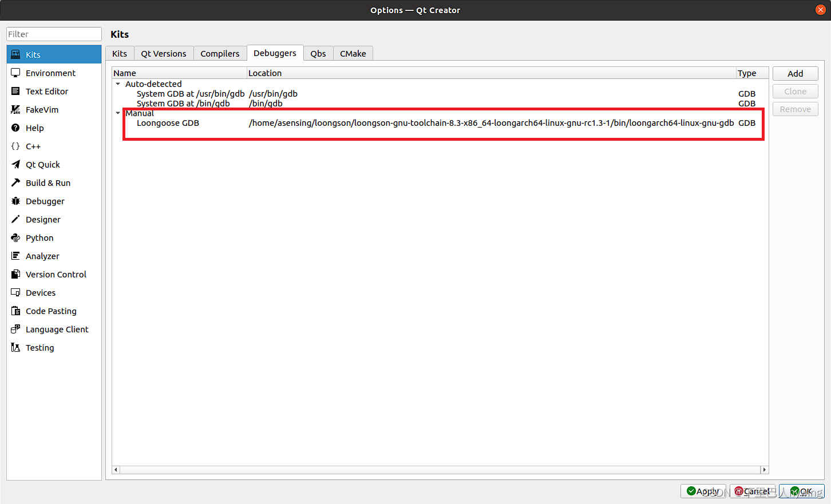This screenshot has width=831, height=504.
Task: Sort by the Name column header
Action: point(179,73)
